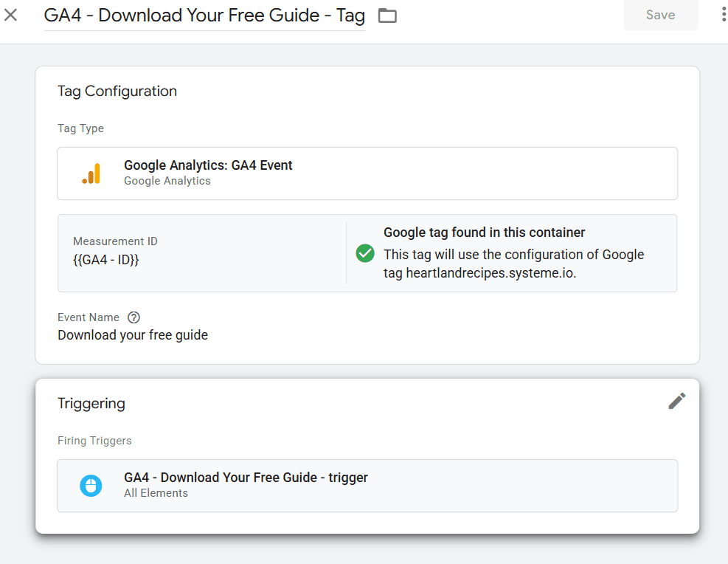The image size is (728, 564).
Task: Click the blue mouse-click trigger icon
Action: (91, 486)
